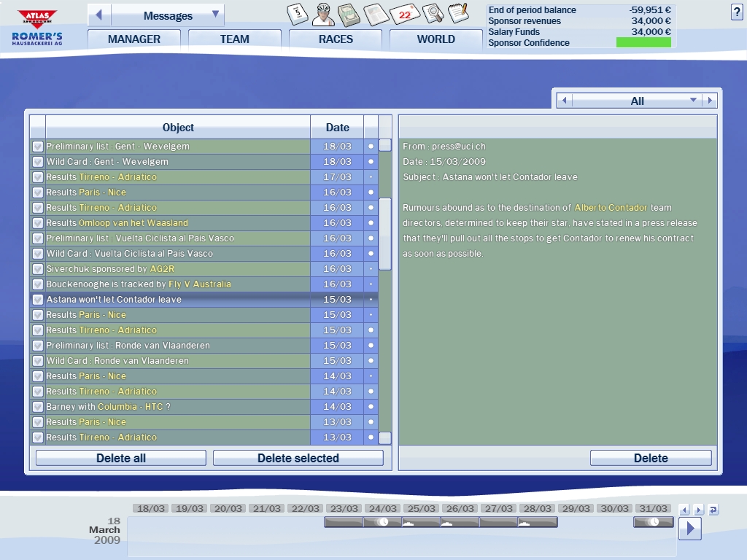The image size is (747, 560).
Task: Tick checkbox for Astana won't let Contador leave
Action: point(38,300)
